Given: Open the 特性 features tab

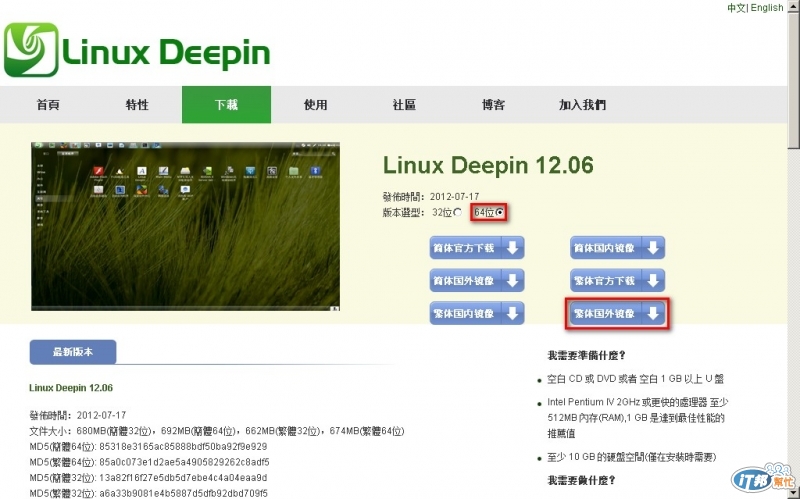Looking at the screenshot, I should [137, 105].
